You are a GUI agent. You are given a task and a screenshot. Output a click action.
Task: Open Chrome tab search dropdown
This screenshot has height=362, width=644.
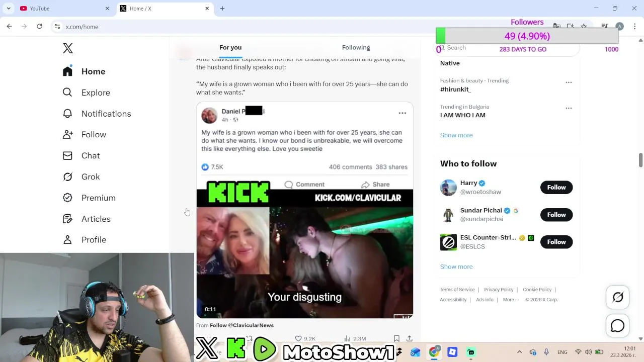[9, 9]
